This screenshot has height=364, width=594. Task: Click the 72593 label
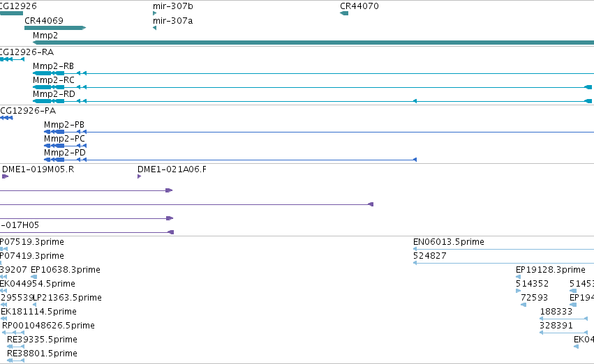tap(534, 298)
